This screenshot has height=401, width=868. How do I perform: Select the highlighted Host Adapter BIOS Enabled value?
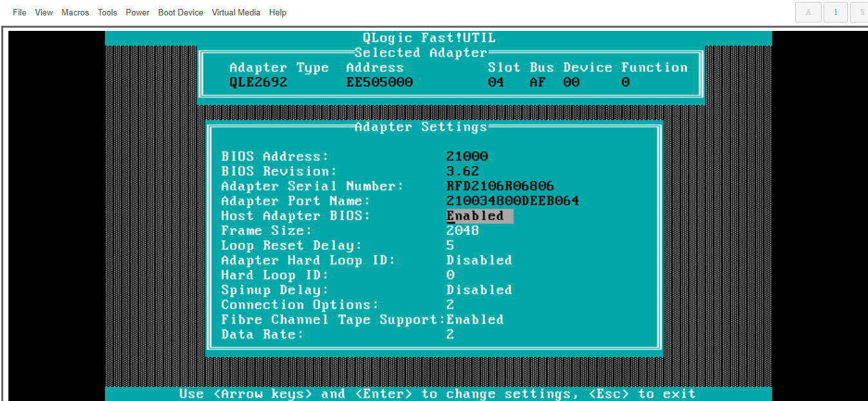click(480, 216)
